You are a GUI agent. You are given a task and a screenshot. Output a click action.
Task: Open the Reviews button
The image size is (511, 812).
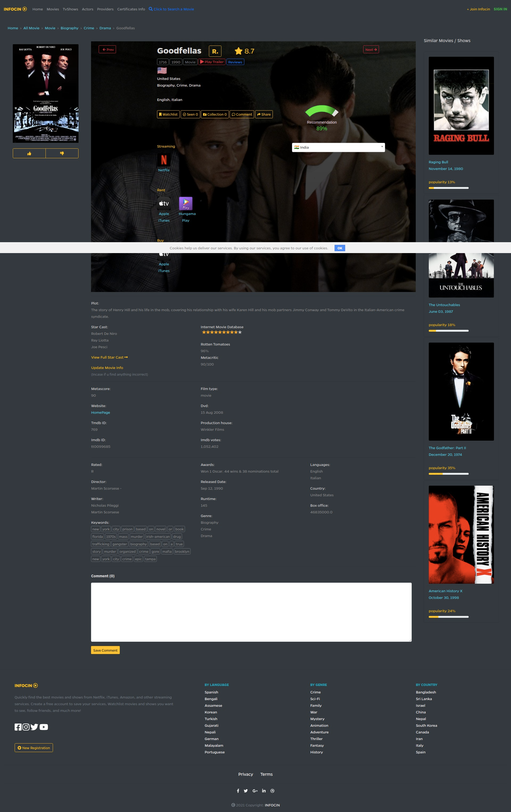point(235,62)
